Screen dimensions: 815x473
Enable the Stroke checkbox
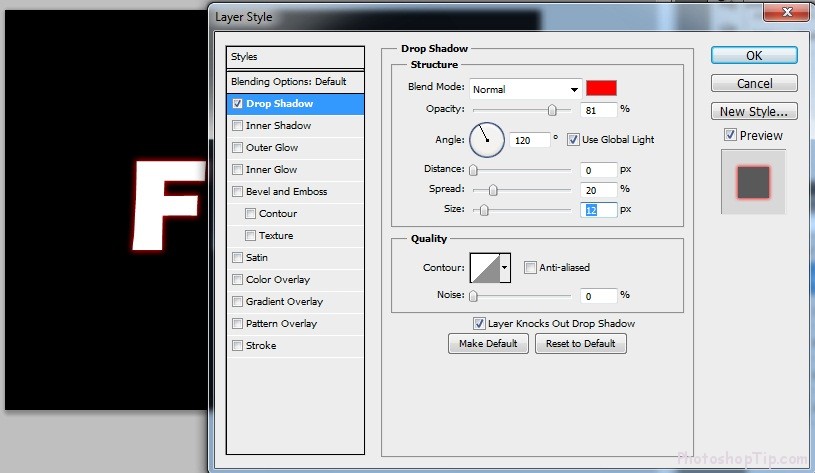click(238, 346)
